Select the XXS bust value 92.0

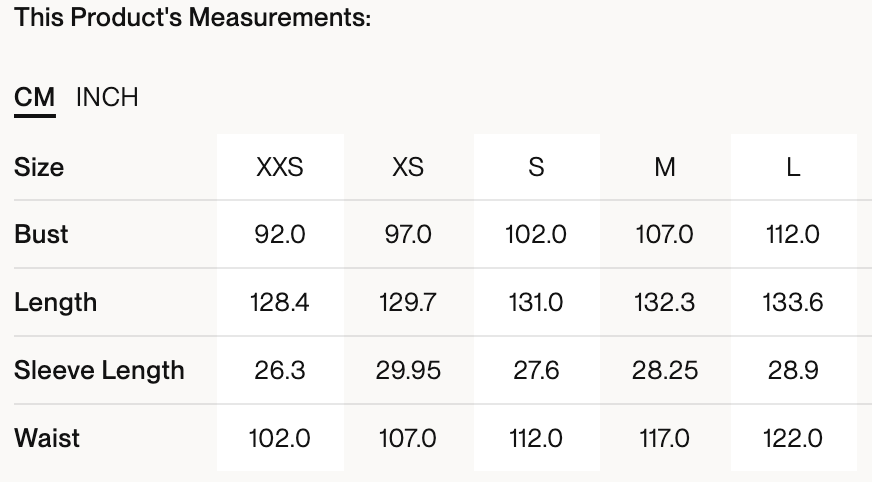point(280,234)
